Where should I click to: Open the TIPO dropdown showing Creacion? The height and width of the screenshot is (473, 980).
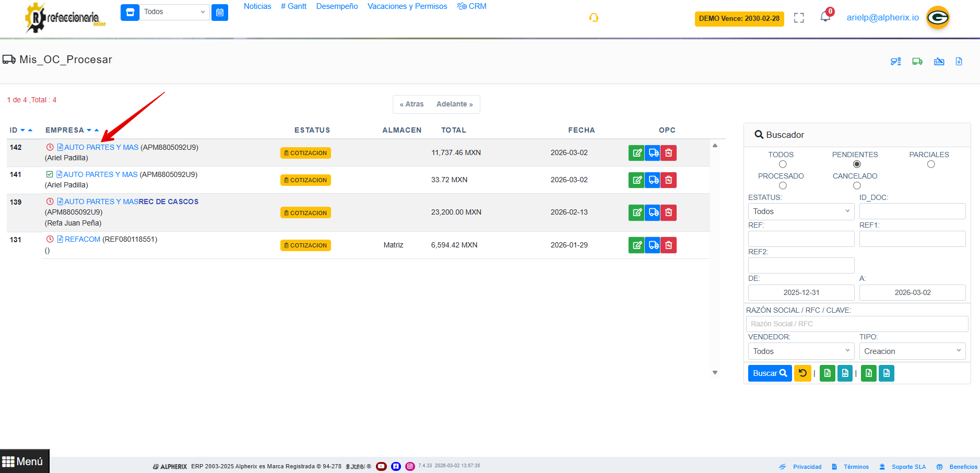(912, 351)
